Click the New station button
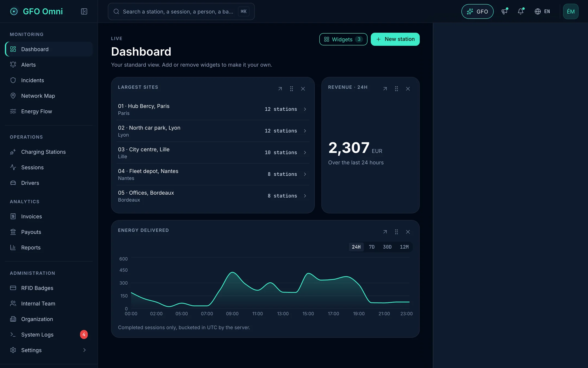The image size is (588, 368). pos(395,39)
